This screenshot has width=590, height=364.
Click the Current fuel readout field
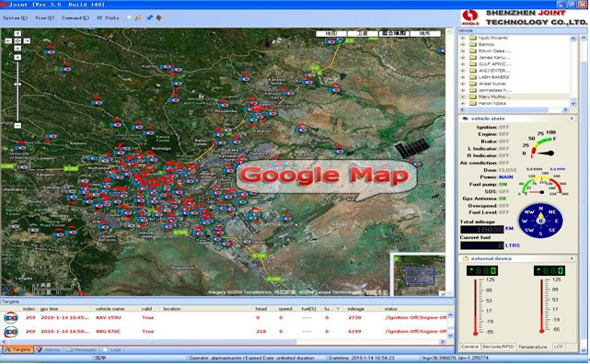pyautogui.click(x=481, y=245)
